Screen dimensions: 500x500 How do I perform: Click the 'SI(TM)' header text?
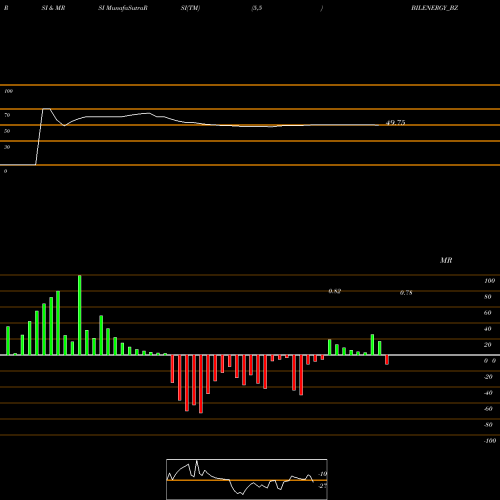click(190, 8)
